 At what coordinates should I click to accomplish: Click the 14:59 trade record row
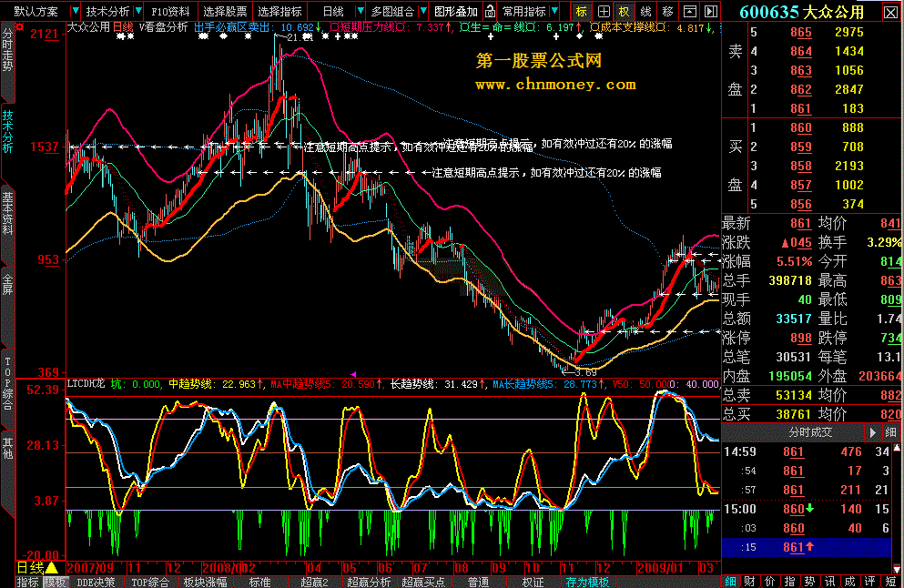pos(808,452)
